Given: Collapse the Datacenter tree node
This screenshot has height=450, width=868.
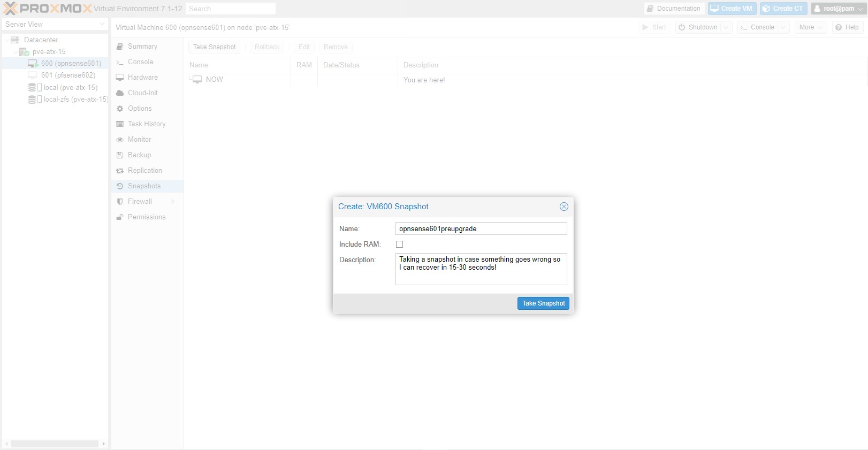Looking at the screenshot, I should pos(6,40).
